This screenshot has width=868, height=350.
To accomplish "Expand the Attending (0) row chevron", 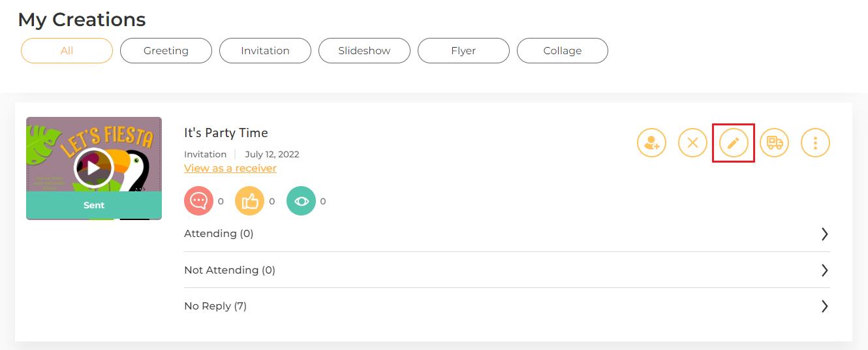I will [x=825, y=234].
